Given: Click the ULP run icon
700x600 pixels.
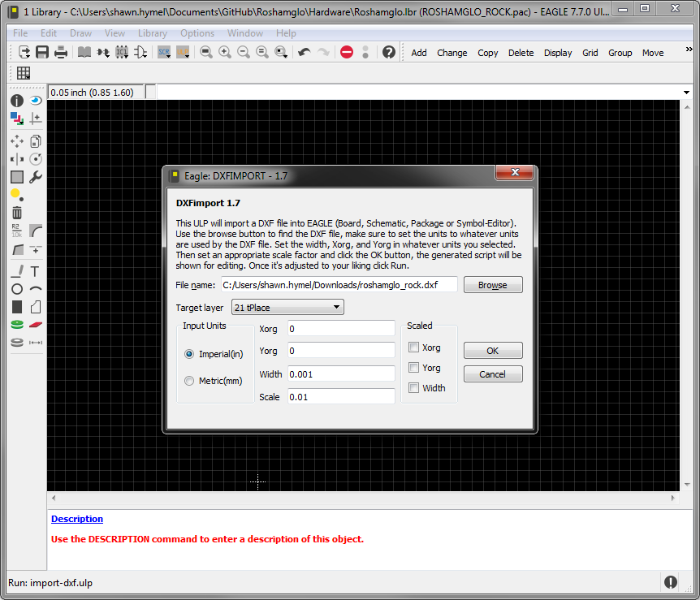Looking at the screenshot, I should tap(183, 52).
